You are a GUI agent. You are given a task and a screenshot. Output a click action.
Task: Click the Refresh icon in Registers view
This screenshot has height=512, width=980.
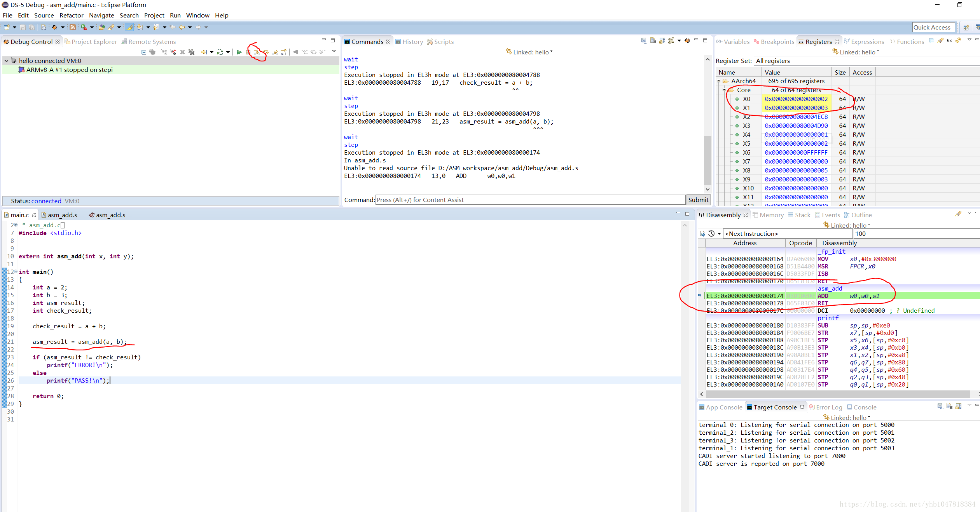click(958, 41)
